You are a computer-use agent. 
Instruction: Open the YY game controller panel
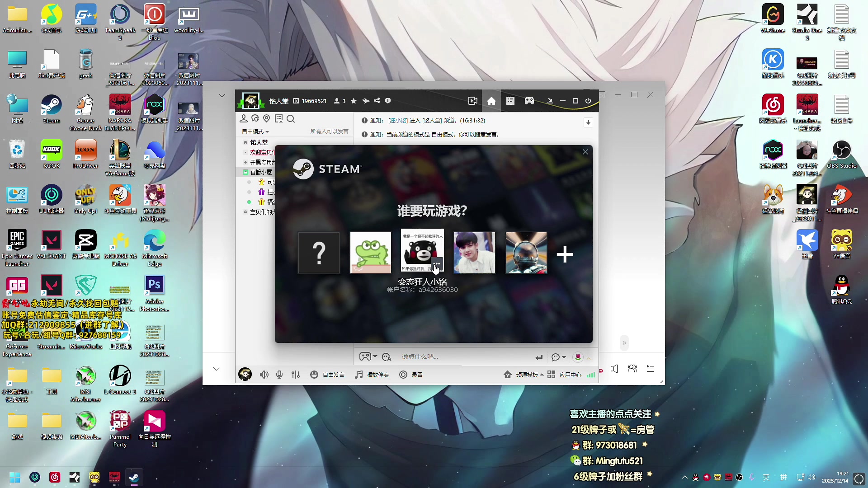[529, 101]
